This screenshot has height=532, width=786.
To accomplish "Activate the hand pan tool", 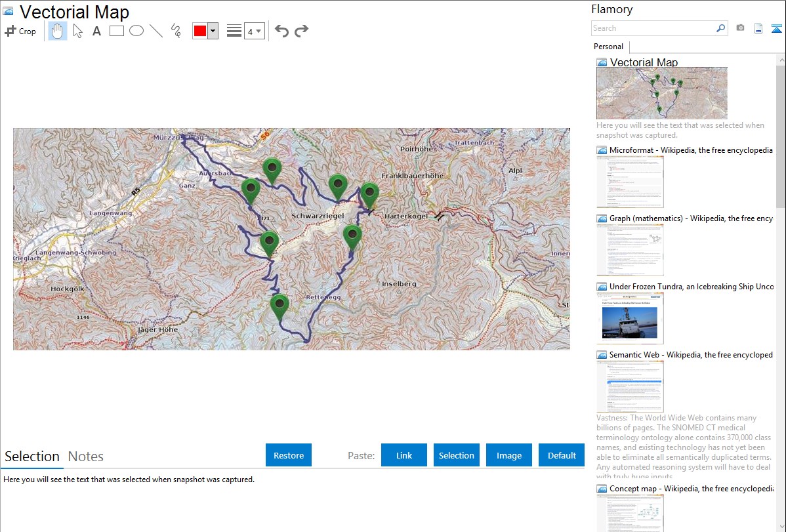I will point(58,31).
